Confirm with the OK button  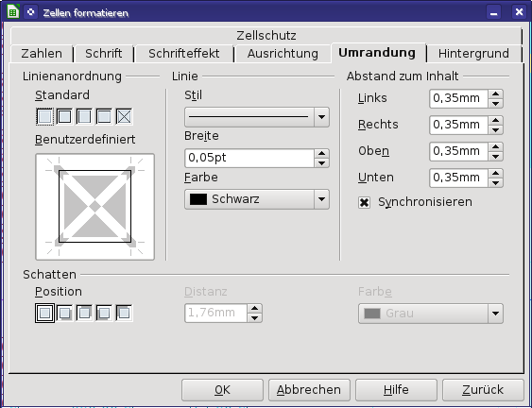222,390
